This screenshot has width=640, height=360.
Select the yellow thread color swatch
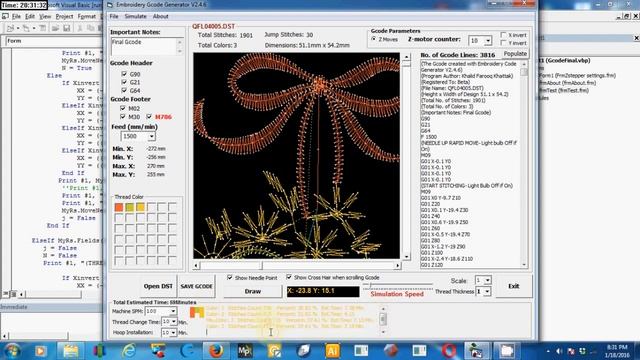coord(140,207)
